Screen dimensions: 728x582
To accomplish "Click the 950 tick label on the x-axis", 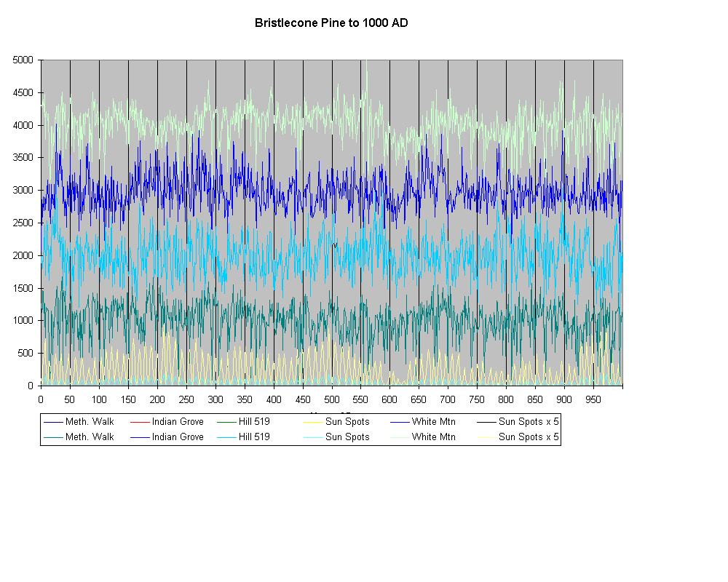I will tap(593, 399).
